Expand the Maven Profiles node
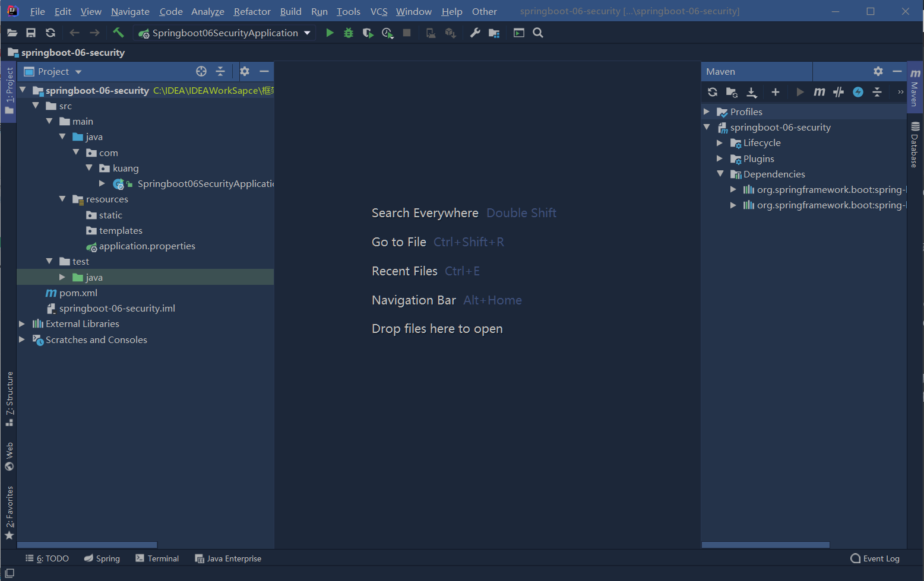 707,112
